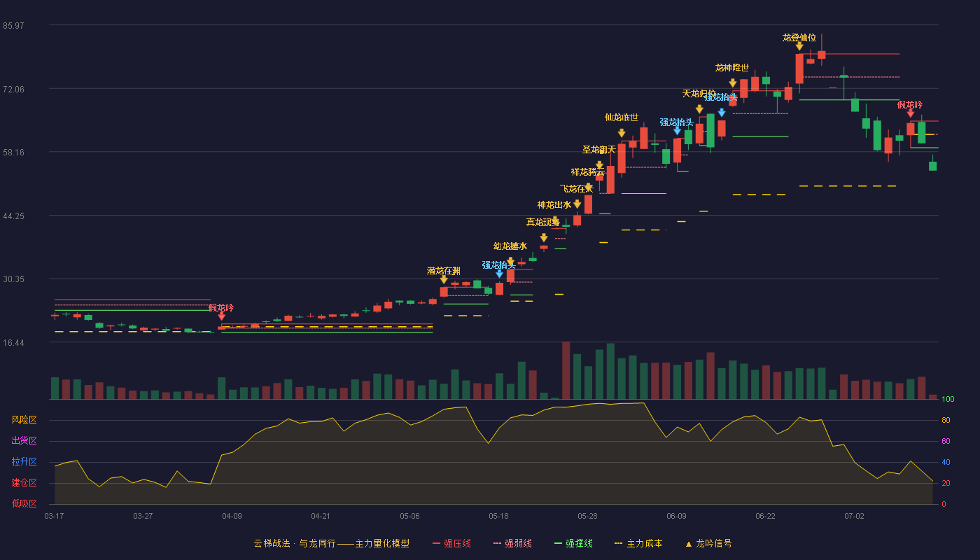
Task: Click the 03-17 date label
Action: [54, 516]
